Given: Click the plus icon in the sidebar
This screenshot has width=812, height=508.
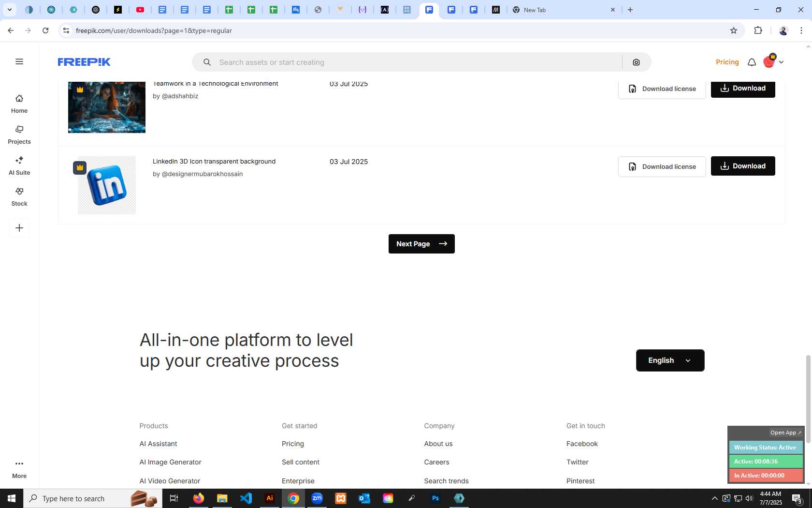Looking at the screenshot, I should coord(19,228).
